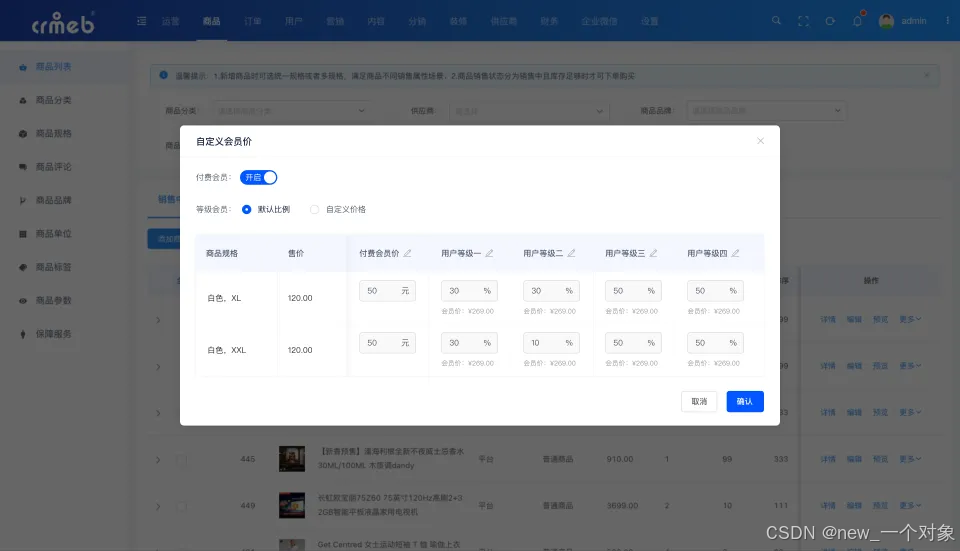Click the refresh icon in the header

point(830,21)
